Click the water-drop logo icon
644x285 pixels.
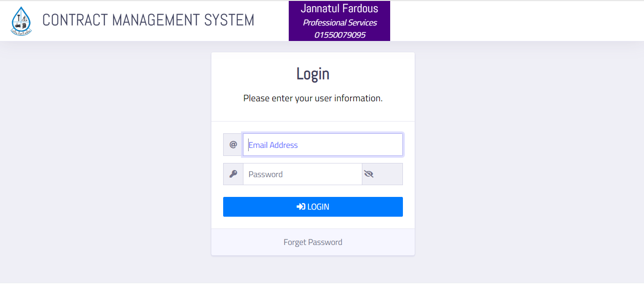(x=21, y=21)
